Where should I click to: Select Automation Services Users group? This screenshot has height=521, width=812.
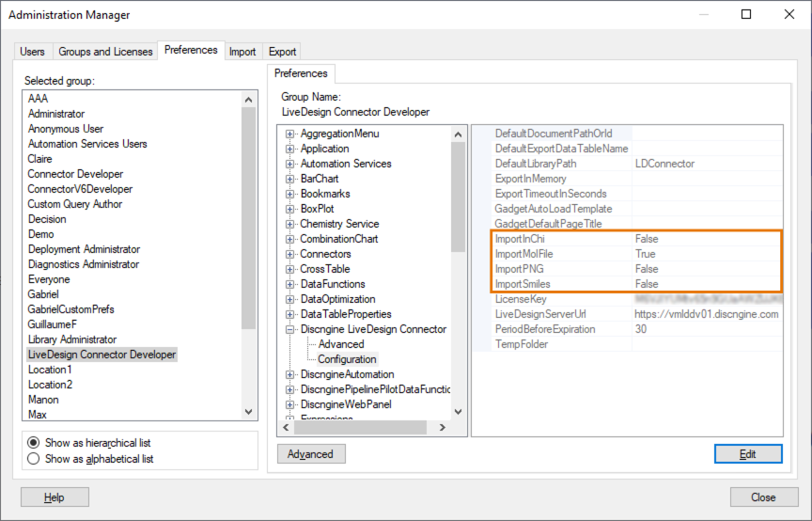coord(87,144)
